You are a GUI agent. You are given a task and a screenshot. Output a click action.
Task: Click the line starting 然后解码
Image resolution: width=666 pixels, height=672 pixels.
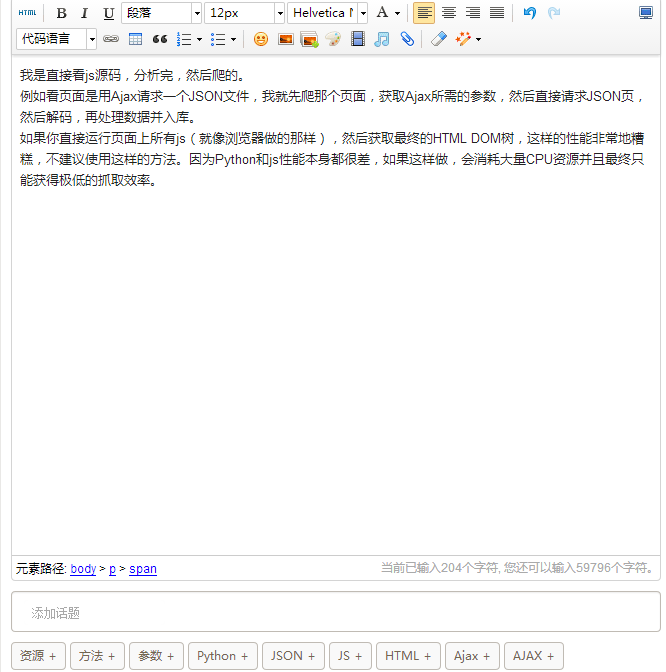pos(108,117)
